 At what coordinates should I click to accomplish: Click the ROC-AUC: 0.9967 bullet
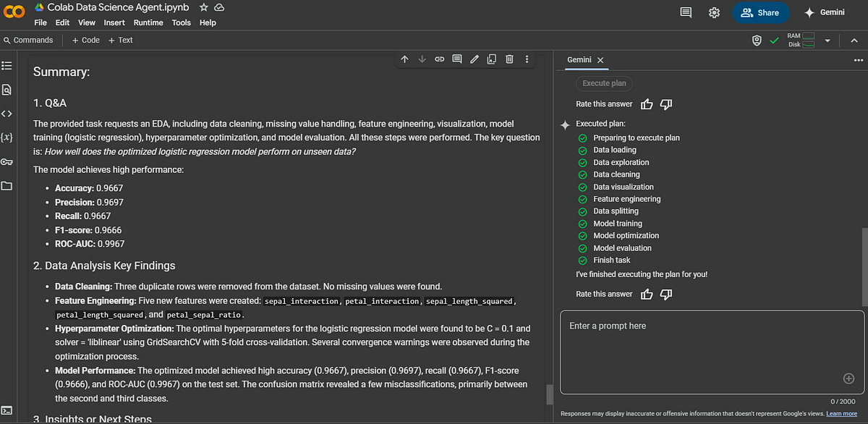[x=90, y=244]
